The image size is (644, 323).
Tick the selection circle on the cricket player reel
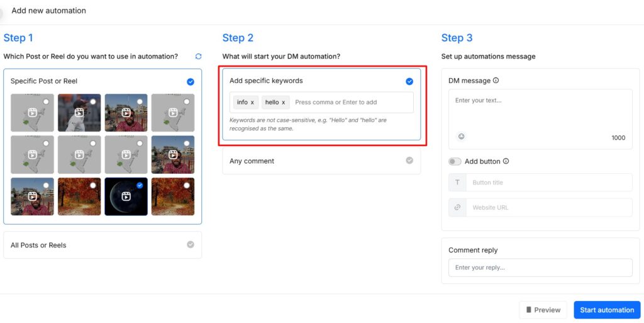pos(93,101)
